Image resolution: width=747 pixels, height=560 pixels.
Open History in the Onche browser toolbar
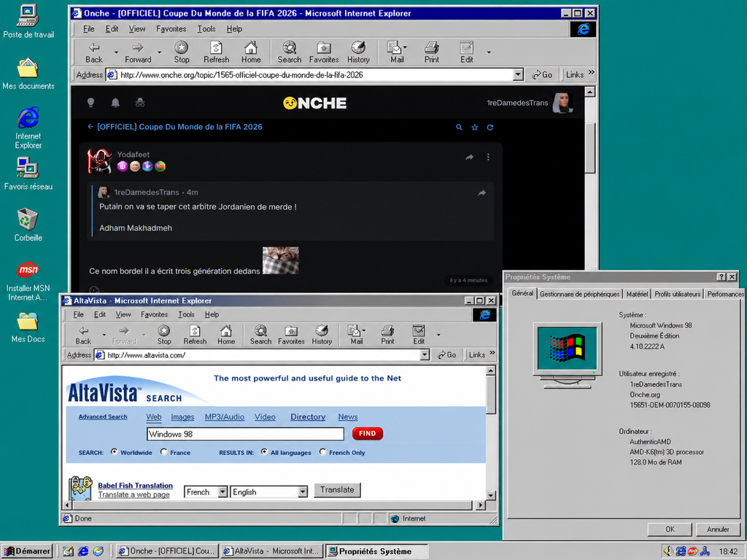tap(358, 52)
